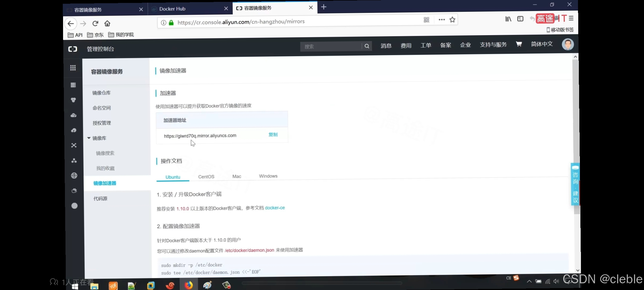Open 支持与服务 in the top navigation

click(493, 45)
